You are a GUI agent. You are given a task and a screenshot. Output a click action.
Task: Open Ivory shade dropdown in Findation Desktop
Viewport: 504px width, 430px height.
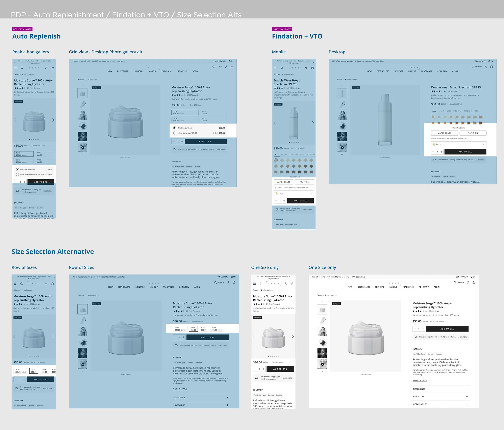click(x=458, y=144)
